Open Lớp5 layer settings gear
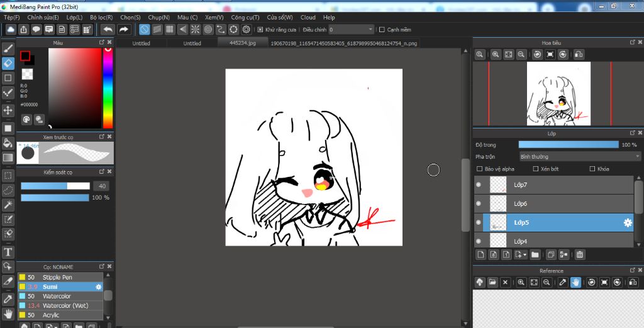The image size is (644, 328). point(628,222)
